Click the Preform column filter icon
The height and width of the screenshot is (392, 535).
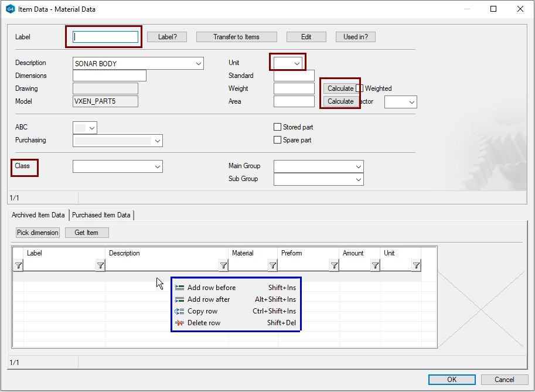pyautogui.click(x=334, y=266)
